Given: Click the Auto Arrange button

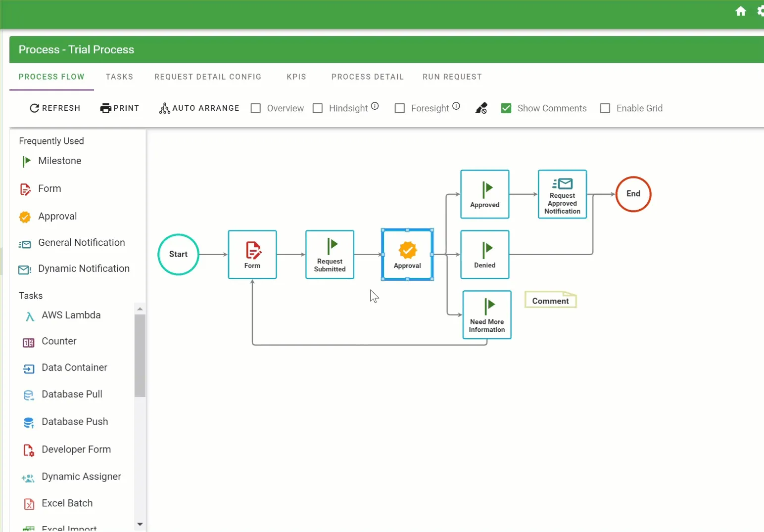Looking at the screenshot, I should [199, 108].
